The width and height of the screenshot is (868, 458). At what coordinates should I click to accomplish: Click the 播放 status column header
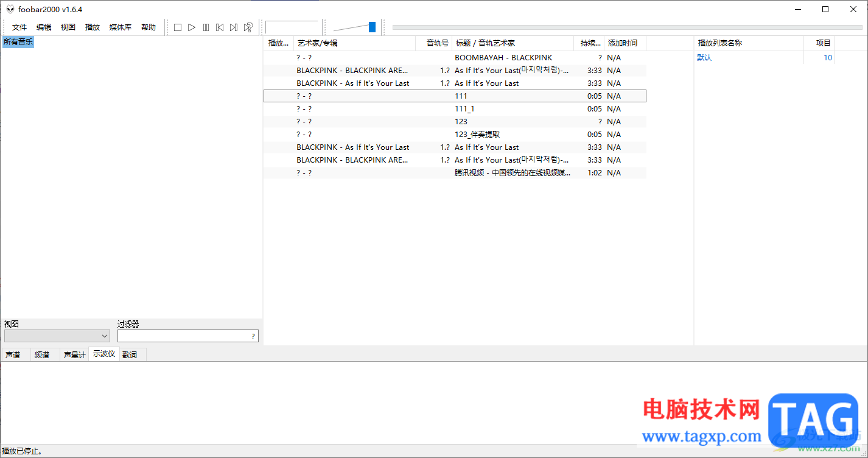click(279, 43)
